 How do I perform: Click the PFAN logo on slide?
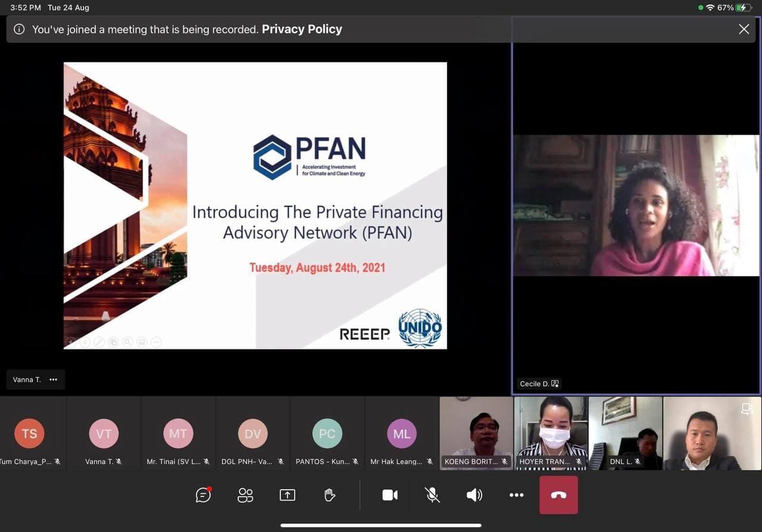click(x=309, y=157)
